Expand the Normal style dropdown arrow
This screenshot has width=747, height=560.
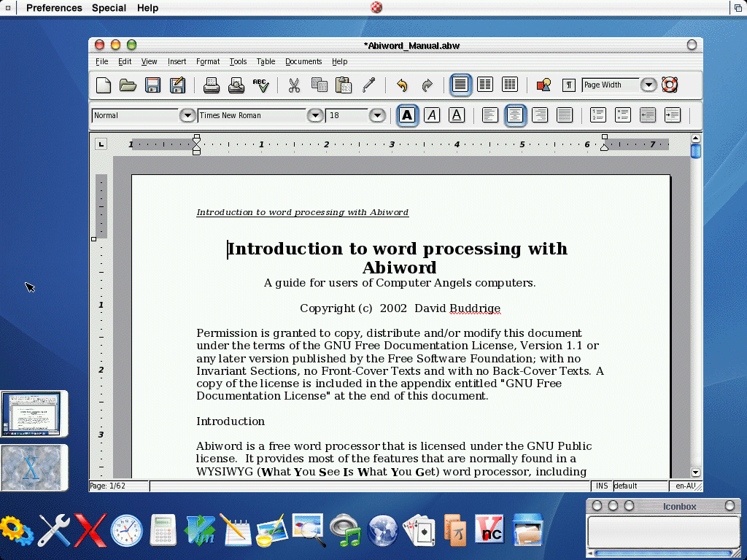pyautogui.click(x=187, y=115)
